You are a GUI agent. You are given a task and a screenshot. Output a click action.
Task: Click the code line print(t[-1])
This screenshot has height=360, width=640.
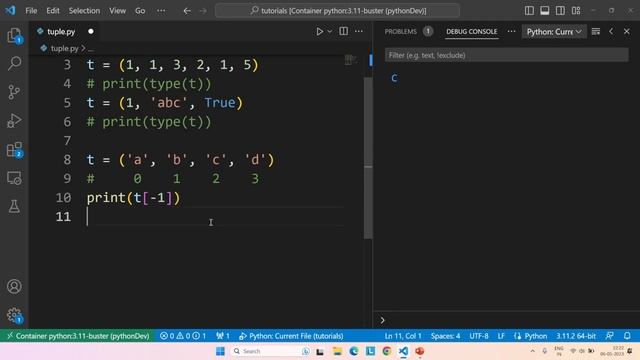click(x=133, y=198)
